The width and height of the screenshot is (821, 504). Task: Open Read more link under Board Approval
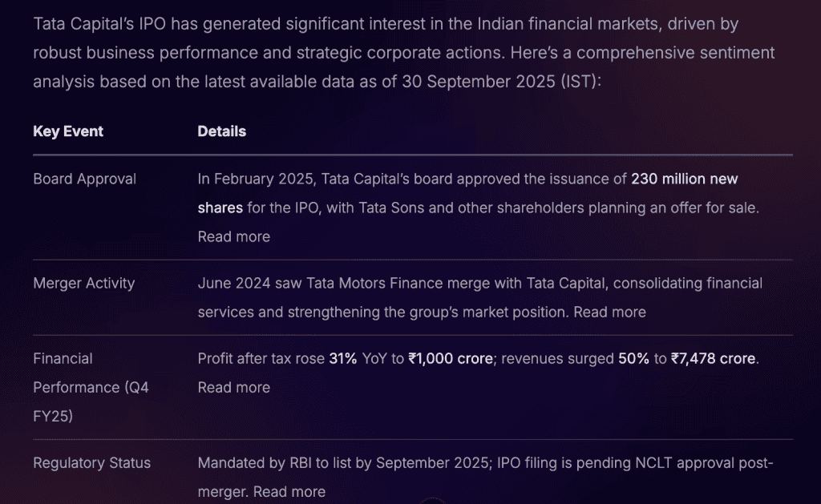(233, 236)
